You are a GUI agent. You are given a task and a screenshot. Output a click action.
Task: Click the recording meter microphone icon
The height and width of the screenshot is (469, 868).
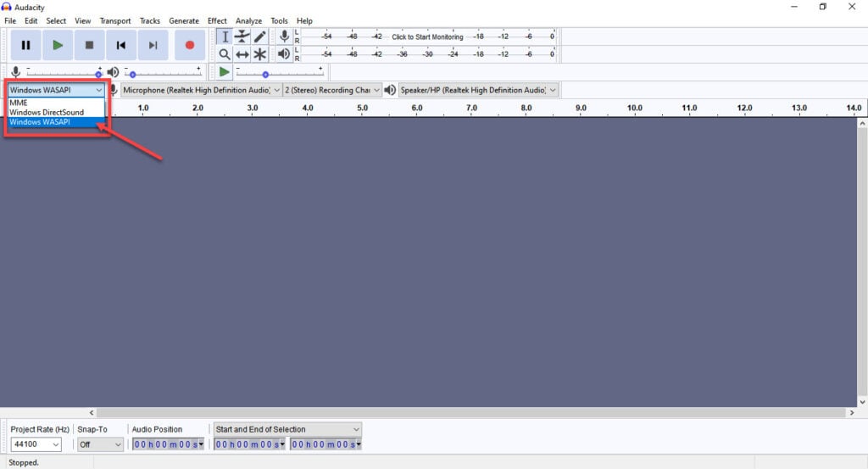284,36
